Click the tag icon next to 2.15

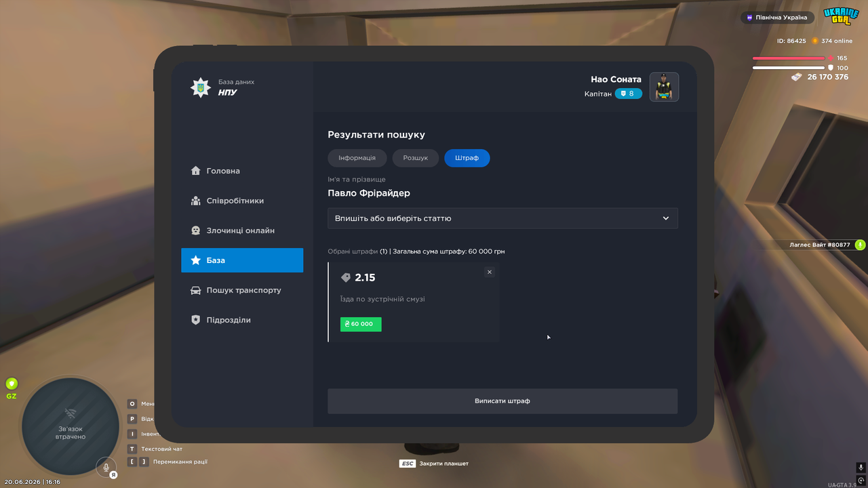click(x=346, y=278)
